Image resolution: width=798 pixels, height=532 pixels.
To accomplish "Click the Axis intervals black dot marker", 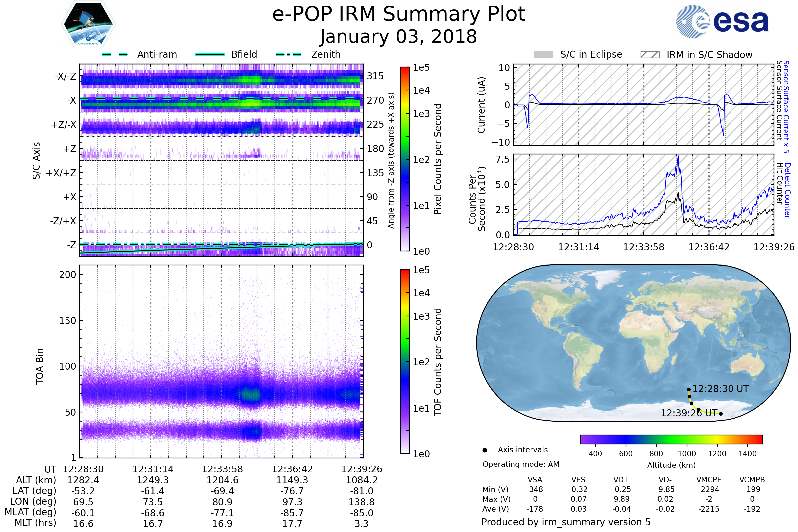I will [485, 450].
